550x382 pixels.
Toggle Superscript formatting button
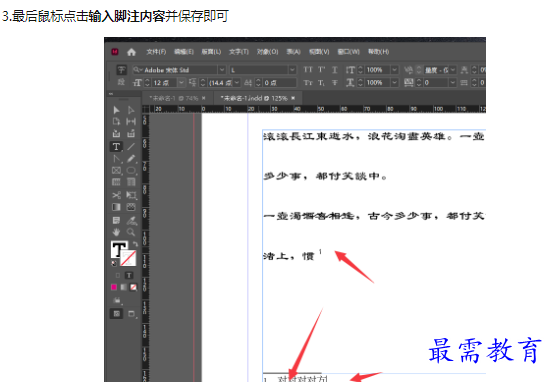pos(321,70)
